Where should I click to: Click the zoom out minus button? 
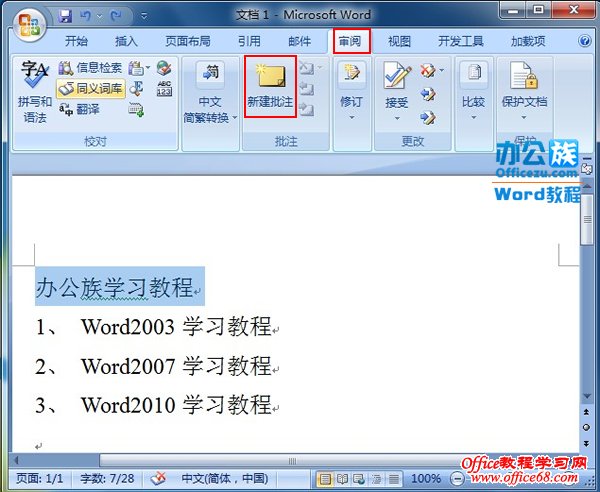(456, 478)
